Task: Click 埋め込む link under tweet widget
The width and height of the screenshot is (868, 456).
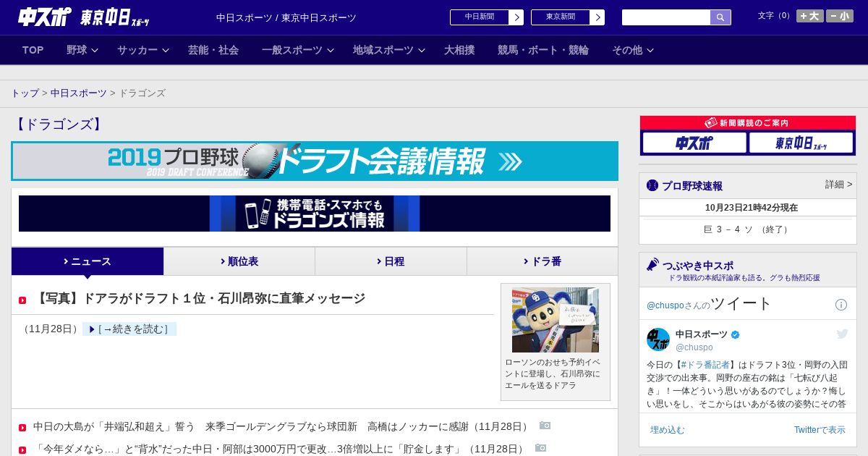Action: coord(667,430)
